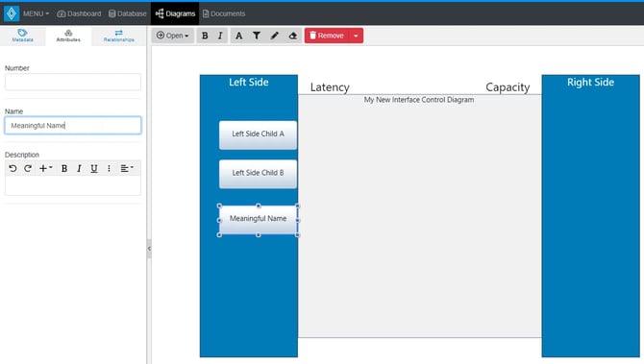The image size is (644, 364).
Task: Go to the Dashboard page
Action: pyautogui.click(x=79, y=13)
